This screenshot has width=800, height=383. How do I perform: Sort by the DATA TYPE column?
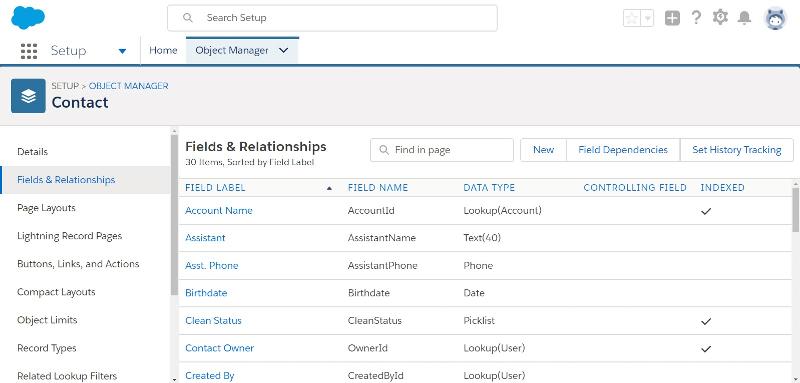tap(489, 188)
